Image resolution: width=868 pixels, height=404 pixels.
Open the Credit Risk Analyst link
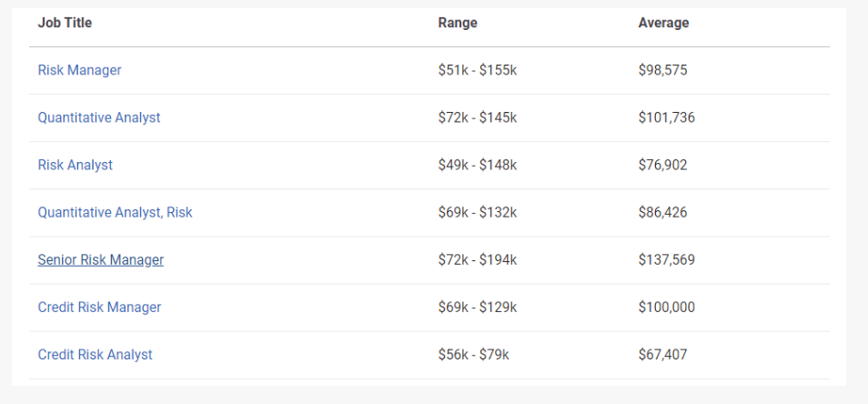[x=95, y=354]
